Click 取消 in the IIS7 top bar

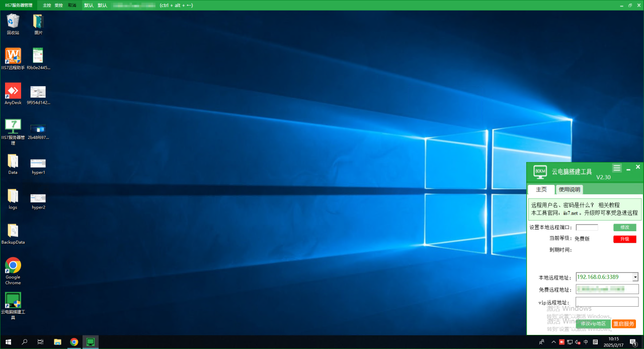72,5
